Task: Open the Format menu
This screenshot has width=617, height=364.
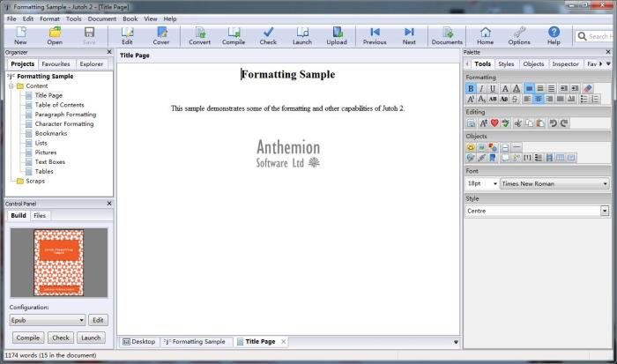Action: 49,19
